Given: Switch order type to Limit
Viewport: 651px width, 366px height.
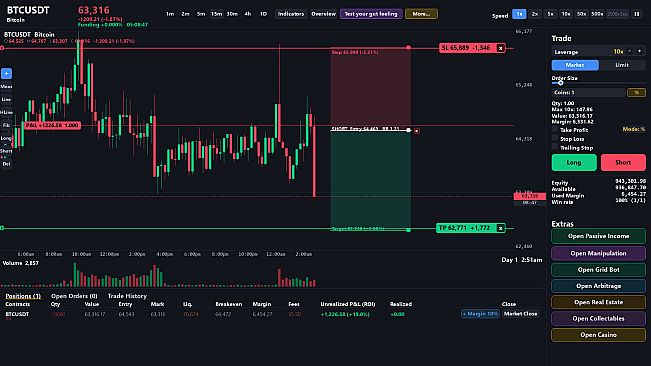Looking at the screenshot, I should pyautogui.click(x=622, y=65).
